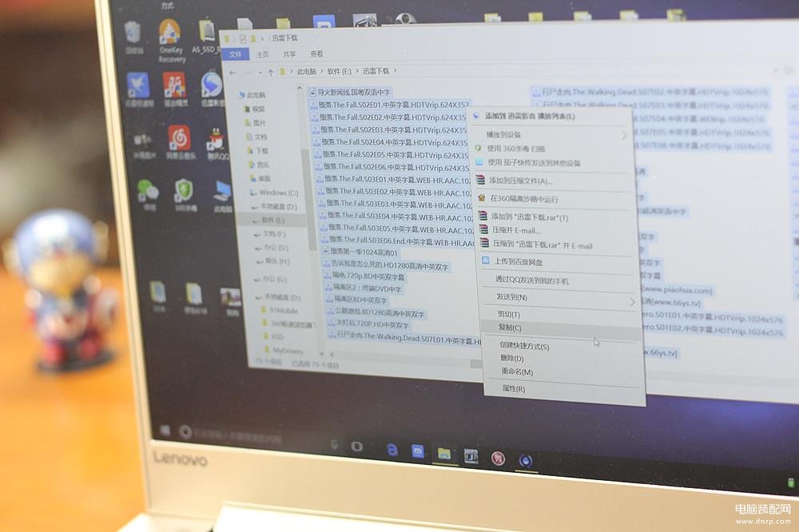The height and width of the screenshot is (532, 799).
Task: Click the up-one-level arrow in Explorer
Action: pyautogui.click(x=271, y=73)
